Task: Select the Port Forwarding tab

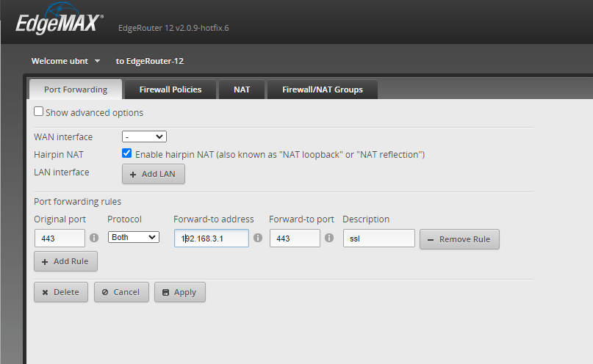Action: coord(76,90)
